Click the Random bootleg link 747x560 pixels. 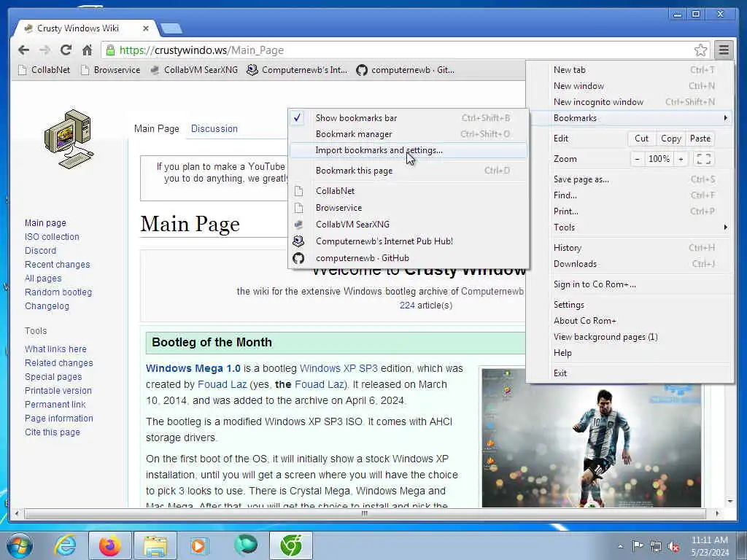click(x=58, y=292)
